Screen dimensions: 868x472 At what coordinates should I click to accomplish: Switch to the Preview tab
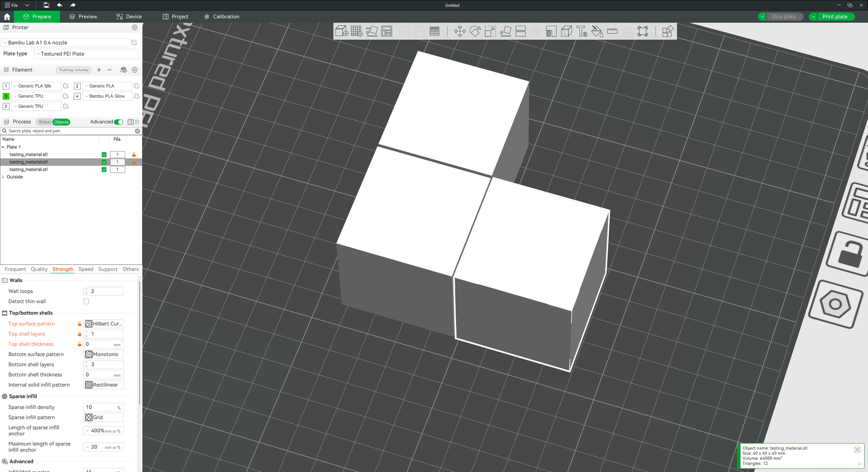[83, 17]
